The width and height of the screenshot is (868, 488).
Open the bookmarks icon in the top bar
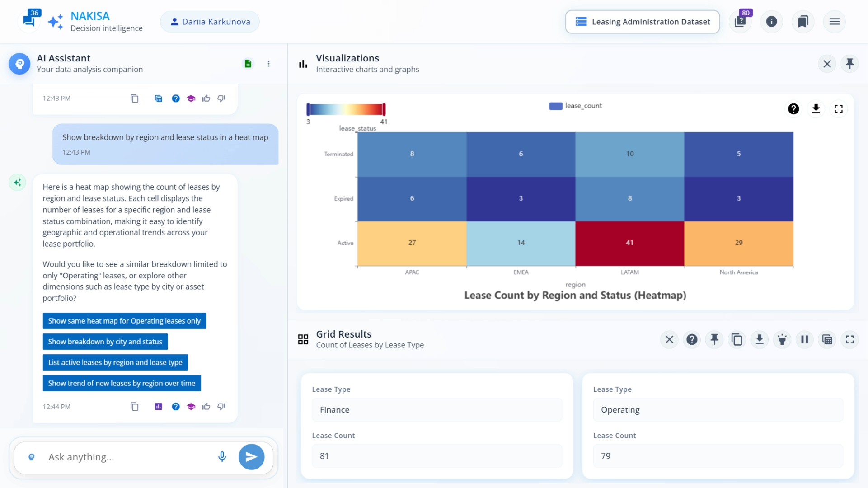[x=803, y=21]
